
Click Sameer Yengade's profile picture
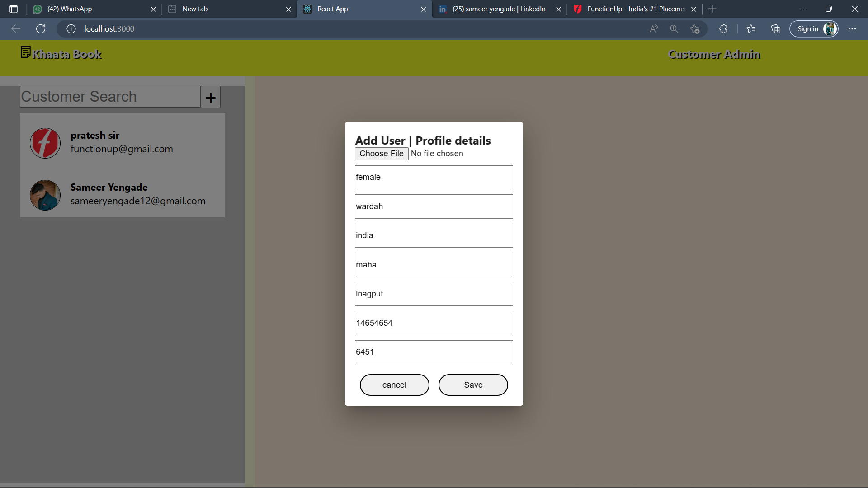point(45,195)
